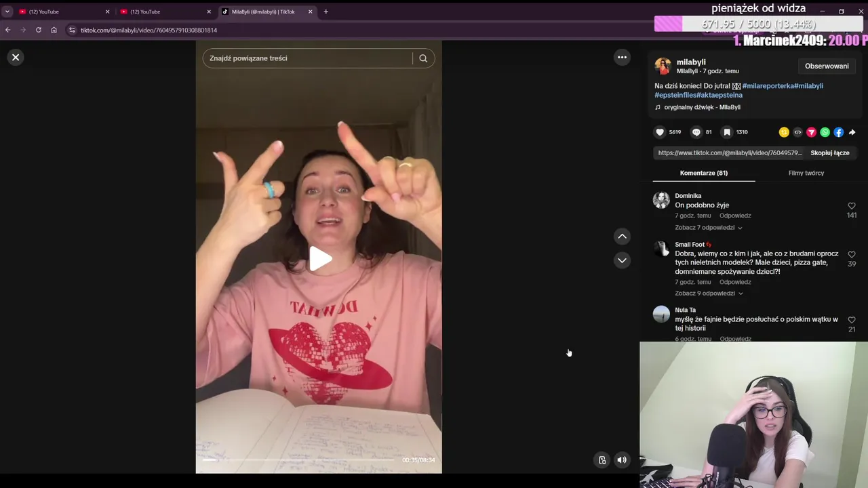Go forward in the browser
This screenshot has width=868, height=488.
tap(23, 30)
